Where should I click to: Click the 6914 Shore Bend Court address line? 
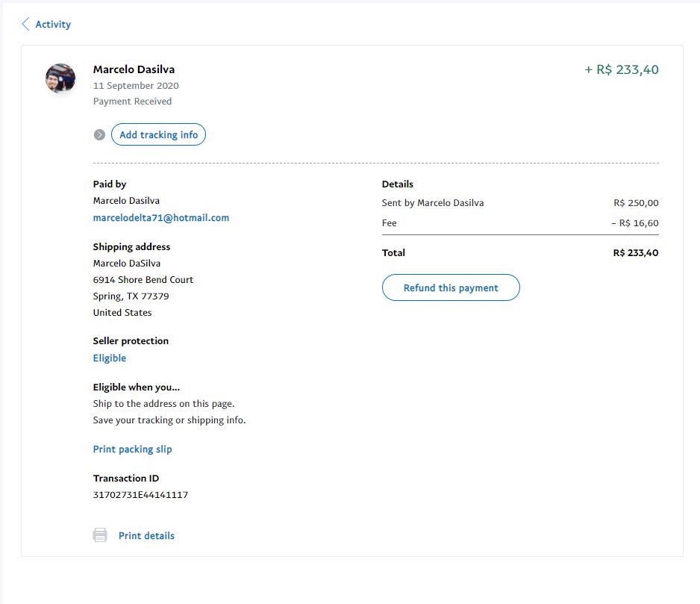143,280
